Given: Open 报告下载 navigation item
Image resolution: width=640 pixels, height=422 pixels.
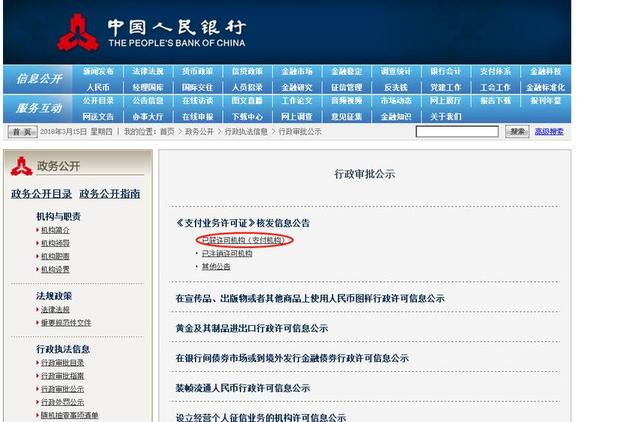Looking at the screenshot, I should [496, 100].
